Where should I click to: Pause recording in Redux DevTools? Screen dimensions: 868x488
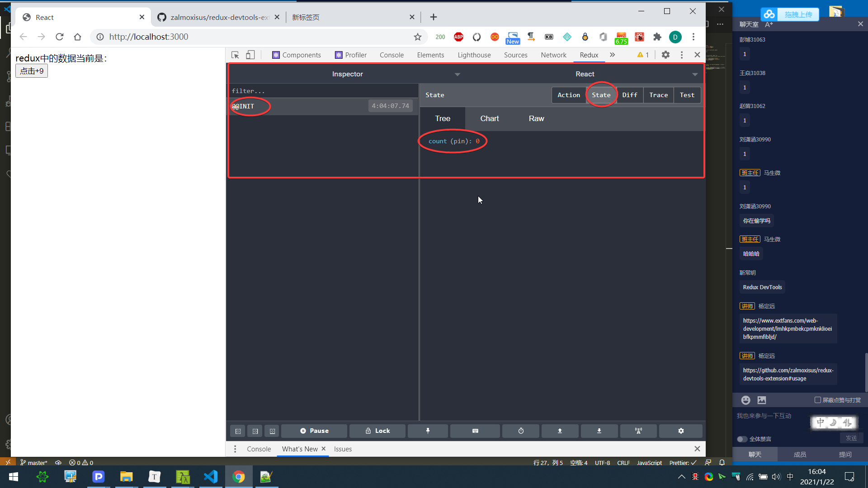[x=314, y=431]
